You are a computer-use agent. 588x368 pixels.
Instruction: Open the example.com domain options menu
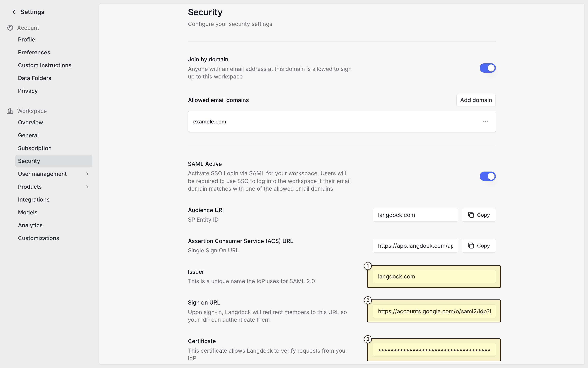coord(485,122)
